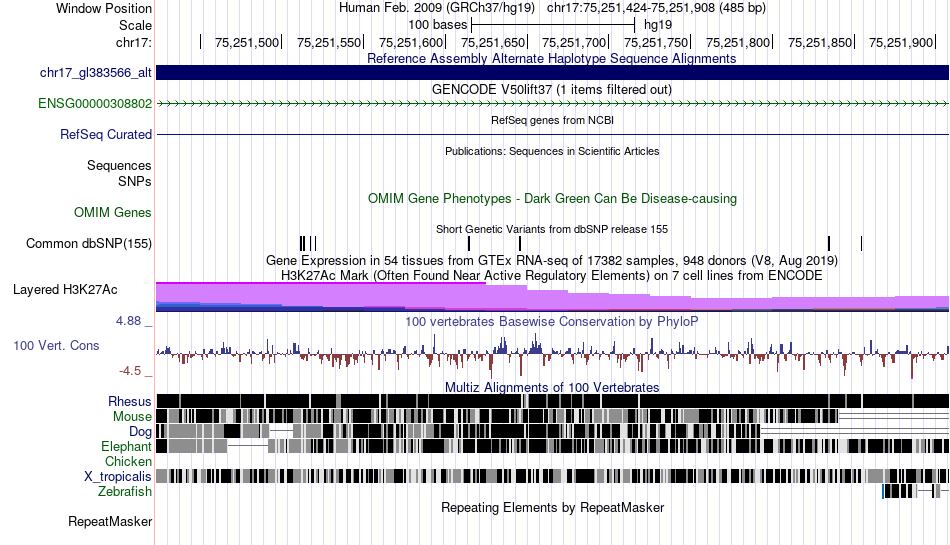Open Reference Assembly Alternate Haplotype Sequence Alignments title

[552, 59]
